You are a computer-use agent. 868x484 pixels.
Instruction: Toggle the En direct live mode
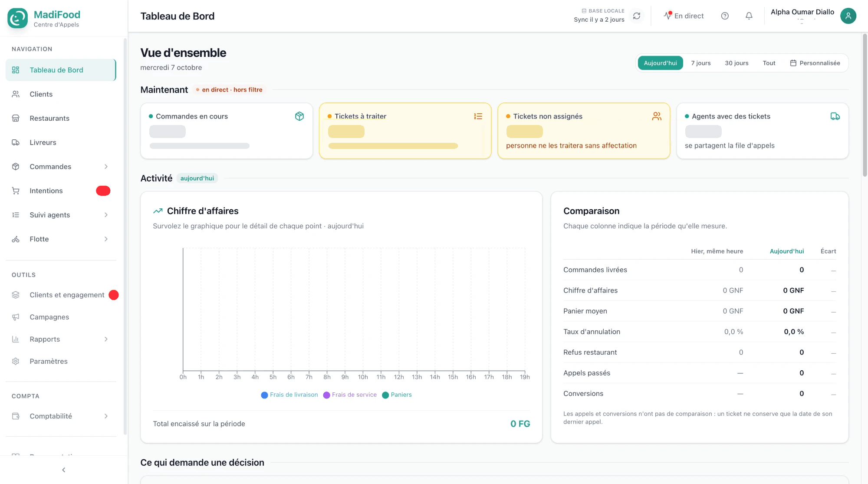pyautogui.click(x=684, y=16)
